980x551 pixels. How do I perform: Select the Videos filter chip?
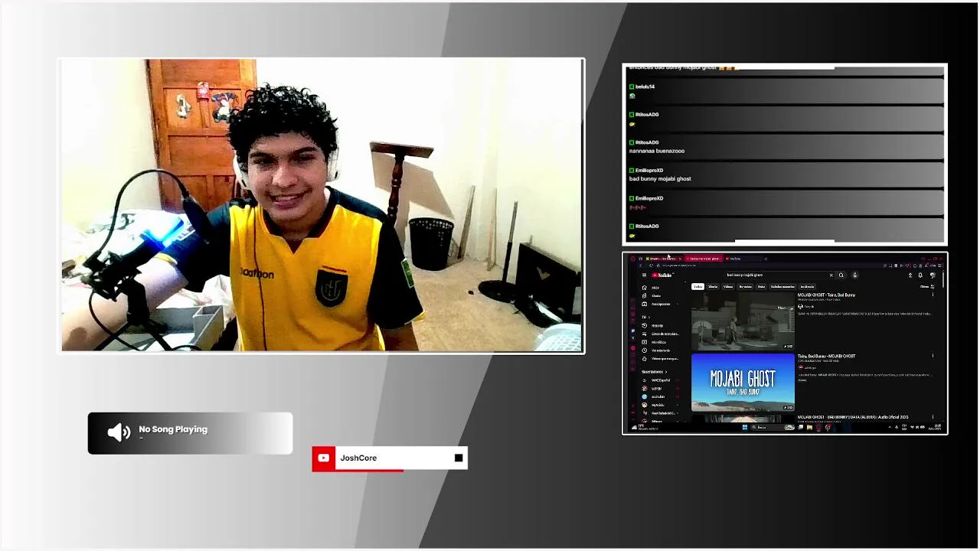click(728, 286)
